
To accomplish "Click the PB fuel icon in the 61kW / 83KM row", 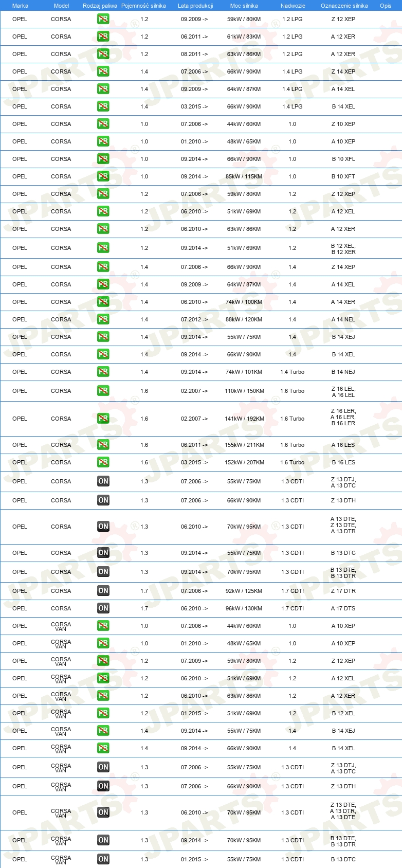I will click(103, 37).
